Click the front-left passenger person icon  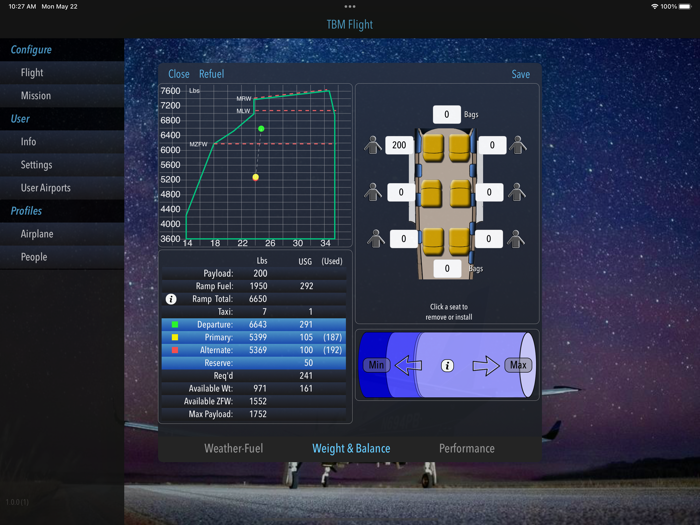[x=373, y=145]
